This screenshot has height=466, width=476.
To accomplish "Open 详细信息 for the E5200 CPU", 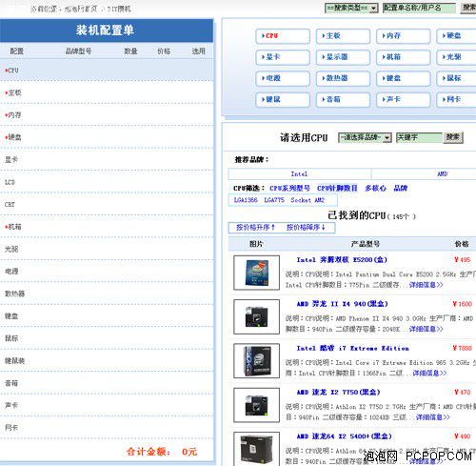I will point(426,285).
